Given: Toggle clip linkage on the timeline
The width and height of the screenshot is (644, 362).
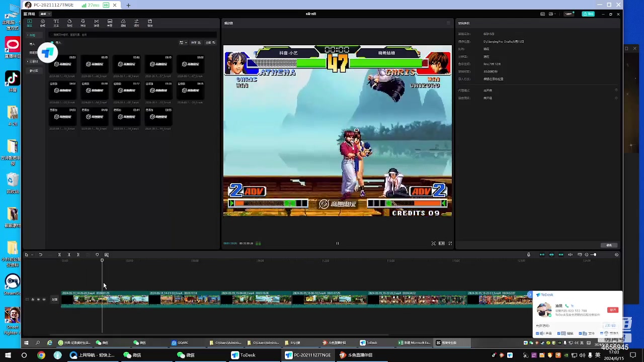Looking at the screenshot, I should [561, 255].
